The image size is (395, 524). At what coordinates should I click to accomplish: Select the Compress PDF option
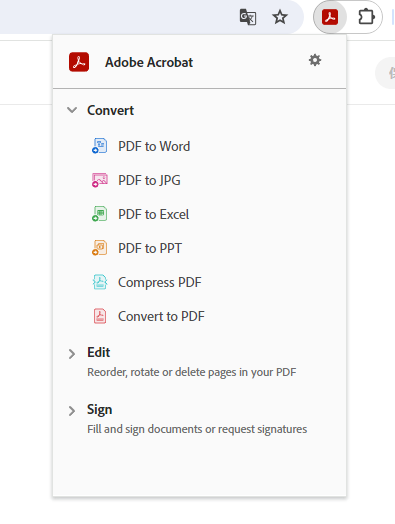click(x=160, y=282)
